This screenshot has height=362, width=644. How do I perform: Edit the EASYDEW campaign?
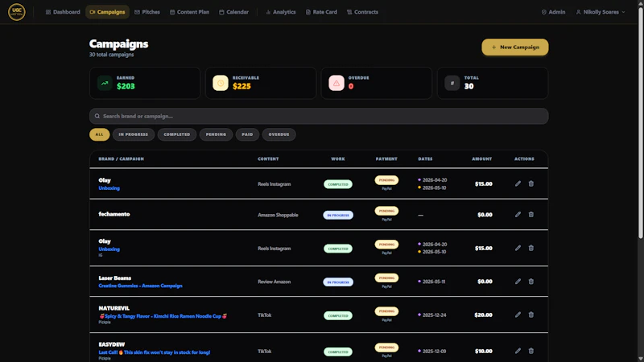click(x=518, y=351)
